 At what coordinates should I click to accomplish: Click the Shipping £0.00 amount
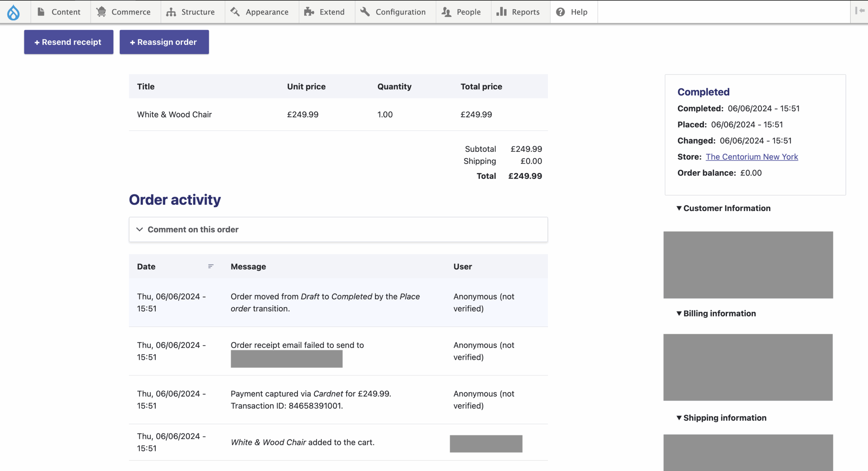click(x=531, y=161)
